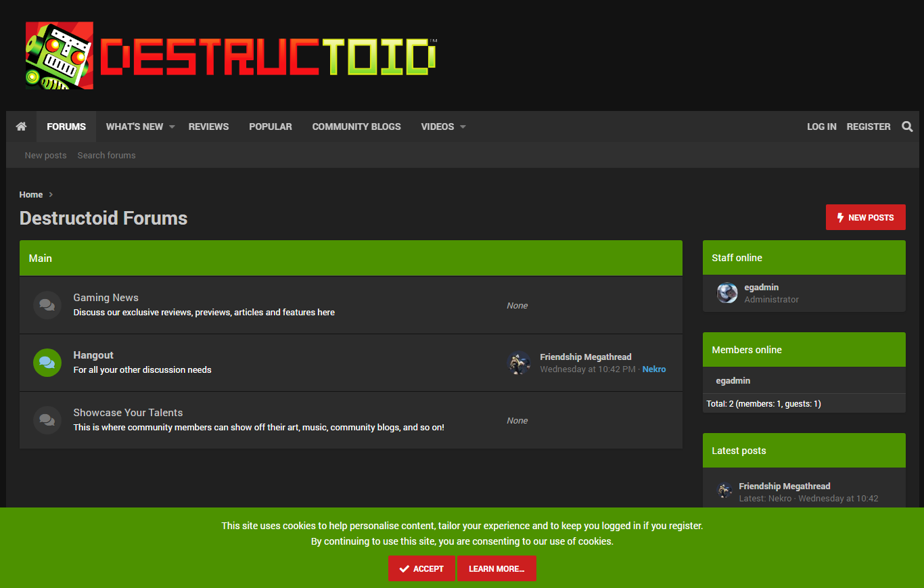Click the Register link
Viewport: 924px width, 588px height.
tap(869, 127)
